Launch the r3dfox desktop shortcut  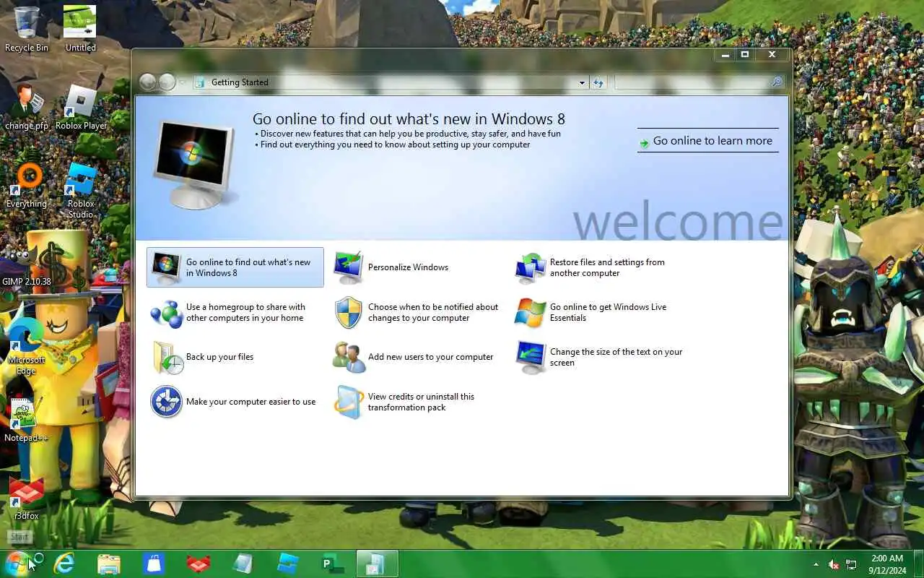click(27, 497)
